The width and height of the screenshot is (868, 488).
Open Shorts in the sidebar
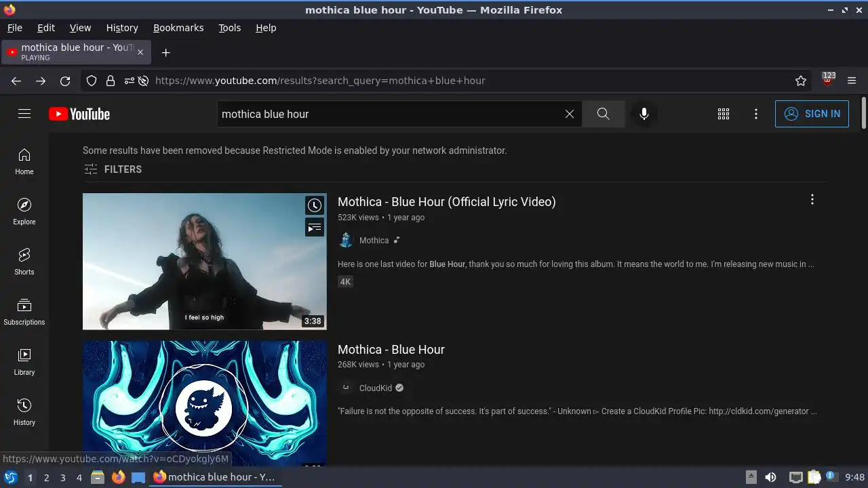(24, 262)
